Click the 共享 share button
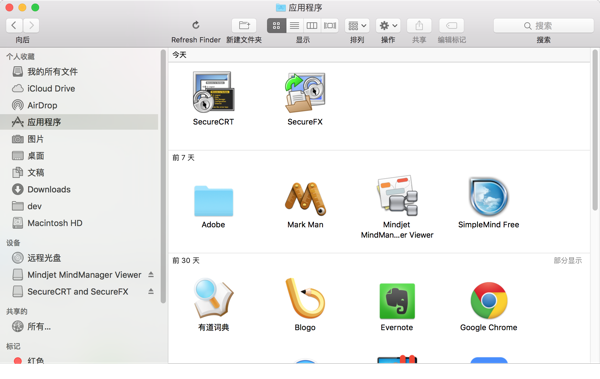Viewport: 600px width, 379px height. [x=419, y=26]
